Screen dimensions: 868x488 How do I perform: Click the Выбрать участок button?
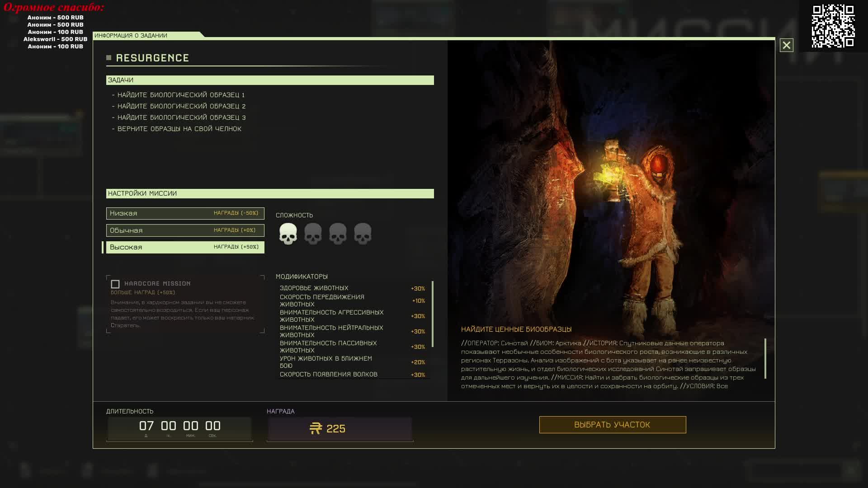pos(613,425)
